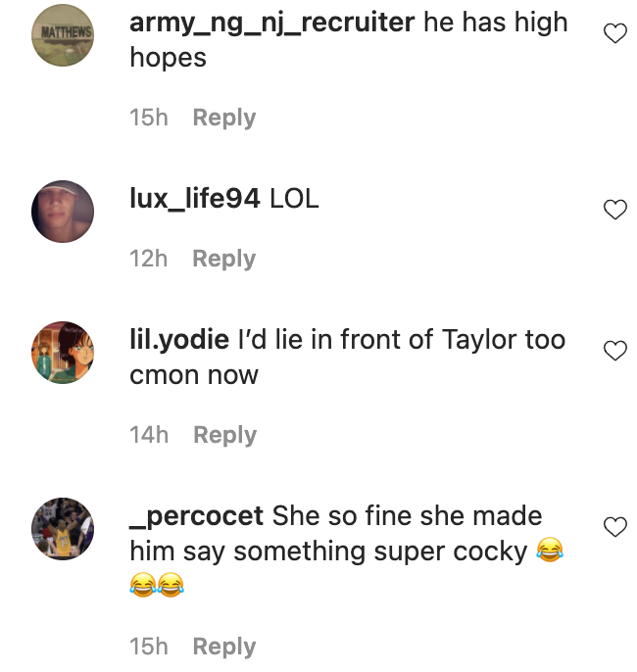
Task: Open the 14h timestamp on lil.yodie's comment
Action: point(149,435)
